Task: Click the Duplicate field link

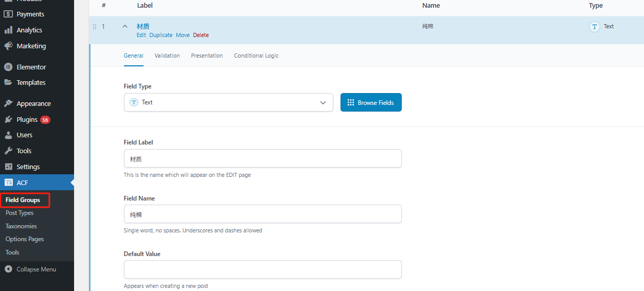Action: pos(161,35)
